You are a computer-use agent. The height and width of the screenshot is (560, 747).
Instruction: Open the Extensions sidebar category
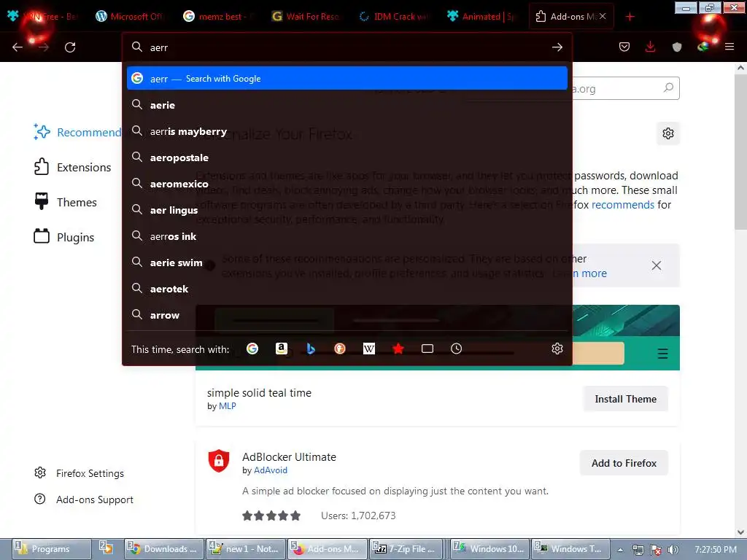pos(72,167)
